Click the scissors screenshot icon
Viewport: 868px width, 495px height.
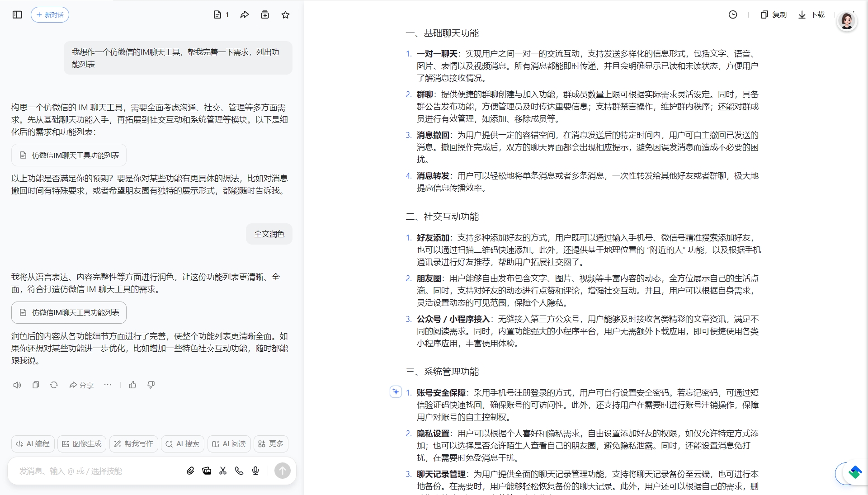tap(223, 471)
